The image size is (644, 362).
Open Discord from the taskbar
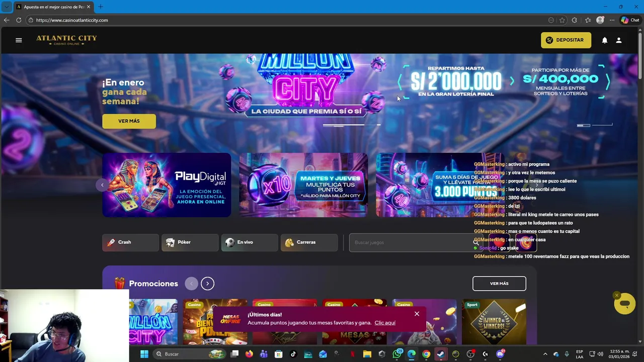click(500, 354)
